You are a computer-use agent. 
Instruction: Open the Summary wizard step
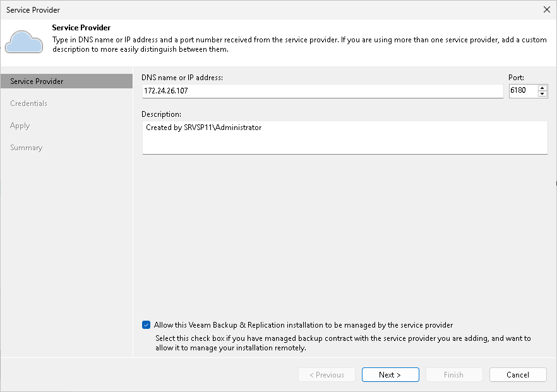point(27,147)
